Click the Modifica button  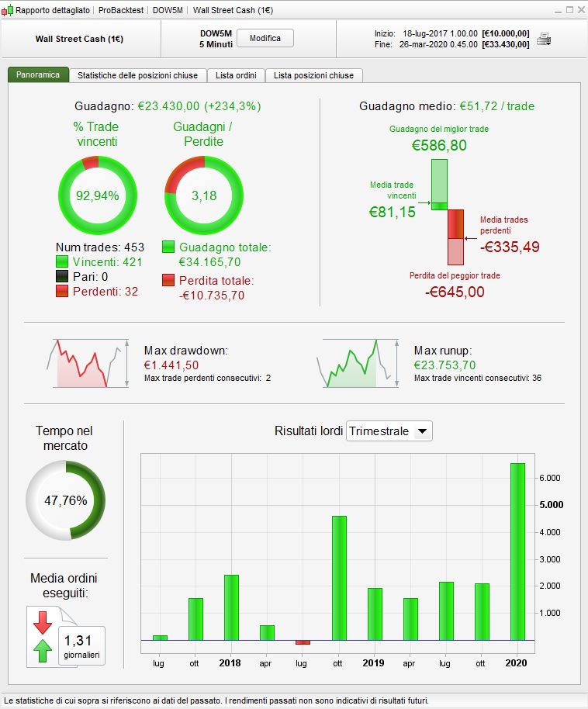tap(265, 38)
